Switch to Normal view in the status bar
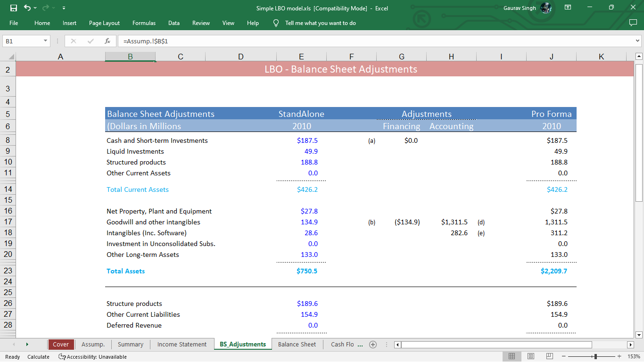644x362 pixels. click(512, 356)
